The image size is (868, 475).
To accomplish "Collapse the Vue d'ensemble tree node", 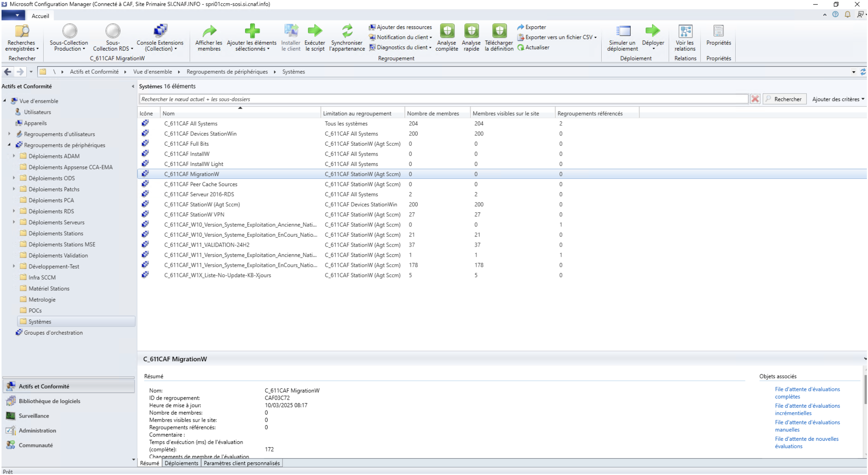I will click(5, 101).
